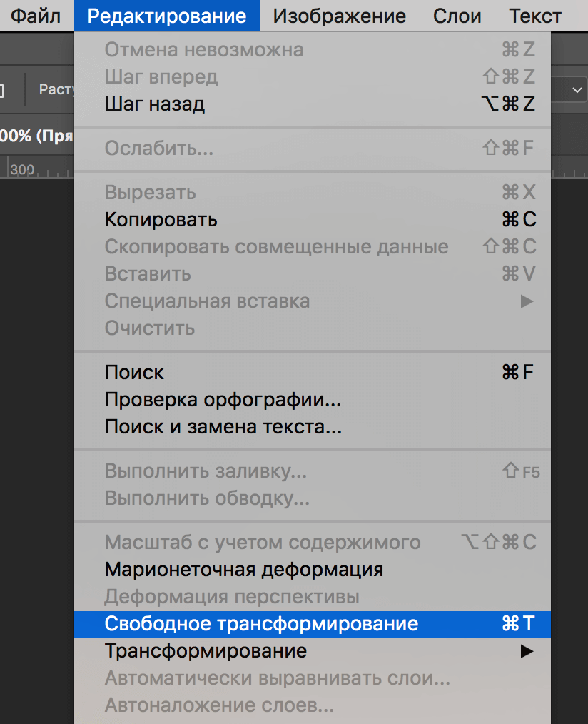Click the Редактирование menu to close it
Screen dimensions: 588x724
[x=166, y=16]
